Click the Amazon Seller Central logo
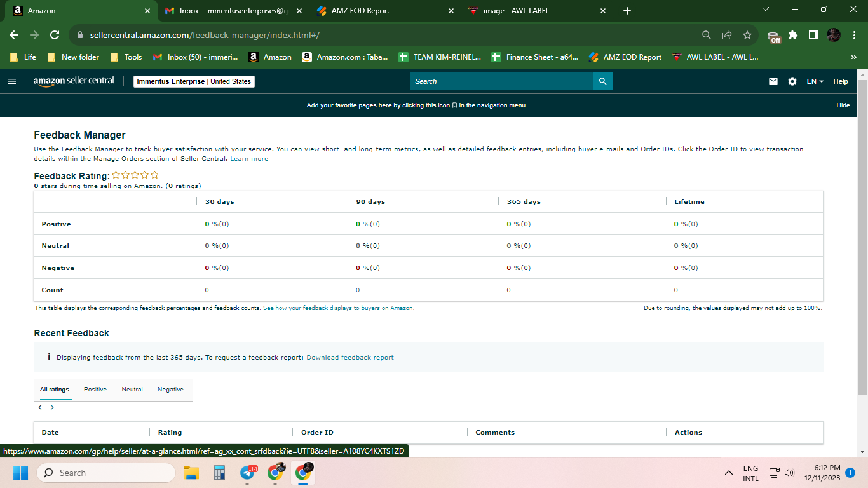Screen dimensions: 868x488 [74, 81]
